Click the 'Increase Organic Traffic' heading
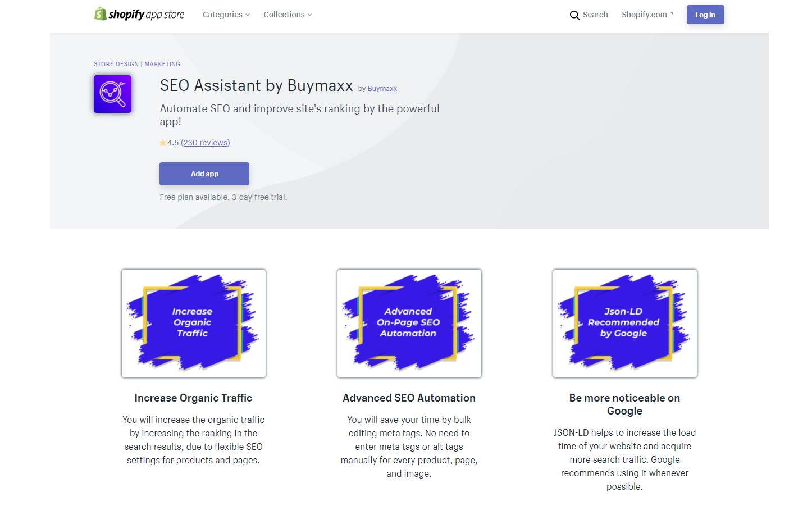The width and height of the screenshot is (812, 510). (x=194, y=398)
